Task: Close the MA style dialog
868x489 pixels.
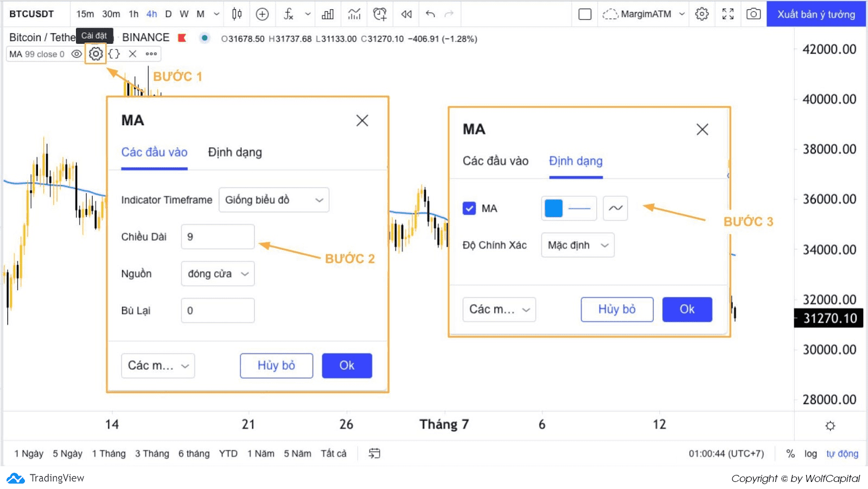Action: coord(703,130)
